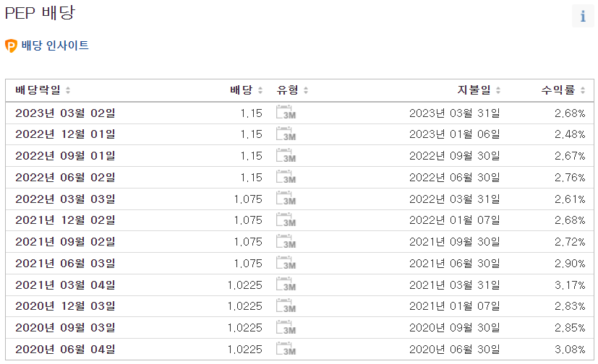Select ex-dividend date 2020년 09월 03일

point(65,328)
